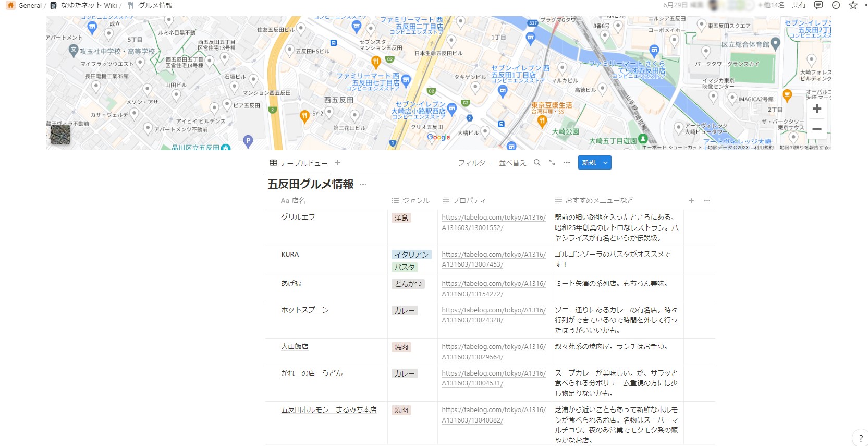Open the help question mark button
The height and width of the screenshot is (446, 868).
pyautogui.click(x=860, y=438)
